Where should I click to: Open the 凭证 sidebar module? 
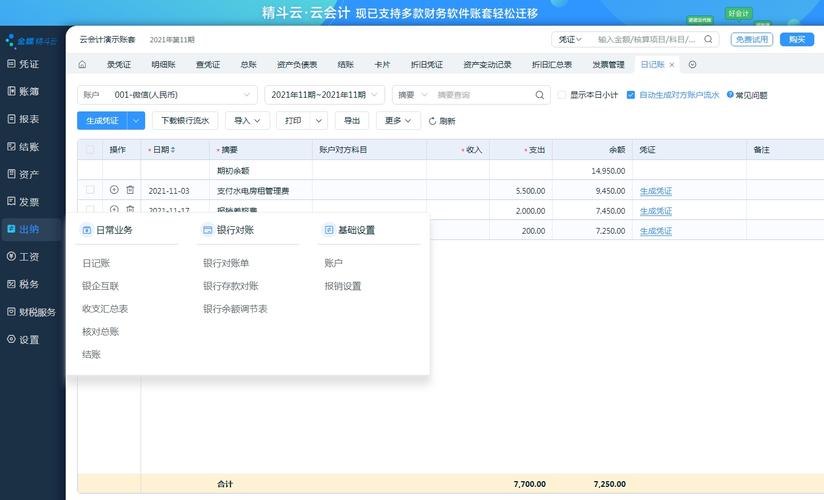point(23,64)
